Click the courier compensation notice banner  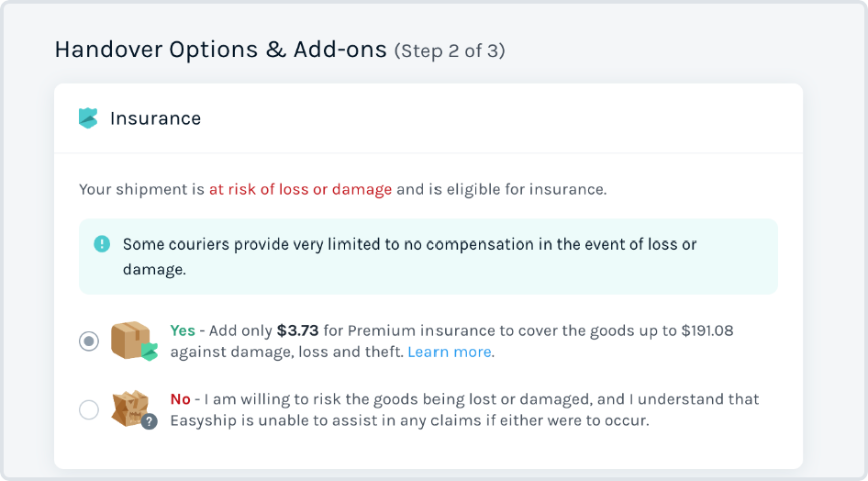click(x=428, y=256)
